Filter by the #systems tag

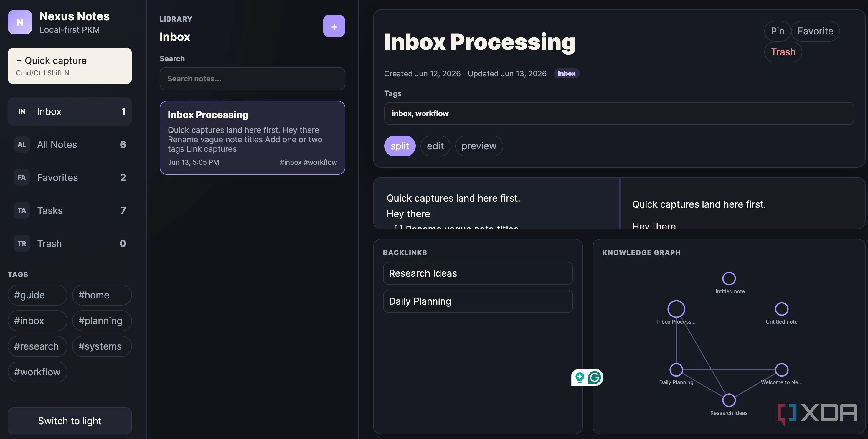[x=102, y=346]
